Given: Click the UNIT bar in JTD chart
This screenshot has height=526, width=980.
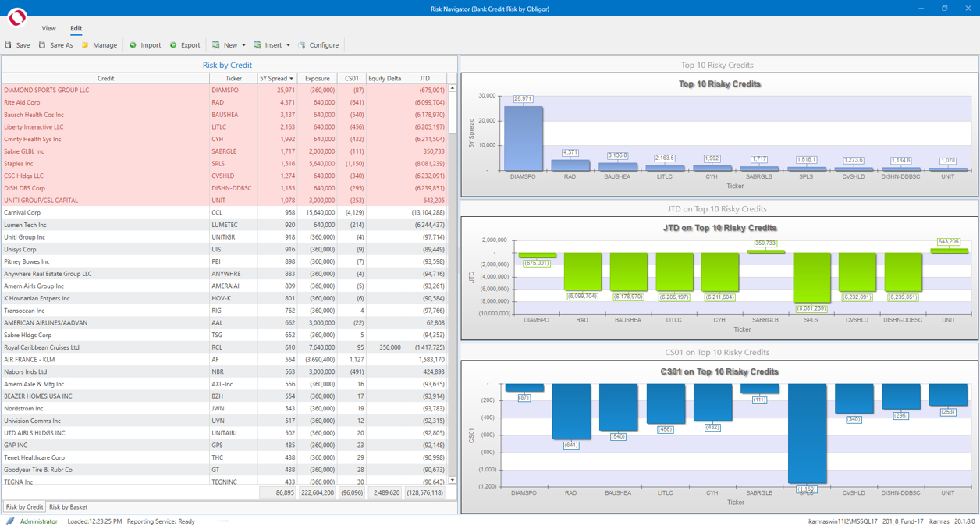Looking at the screenshot, I should 949,251.
